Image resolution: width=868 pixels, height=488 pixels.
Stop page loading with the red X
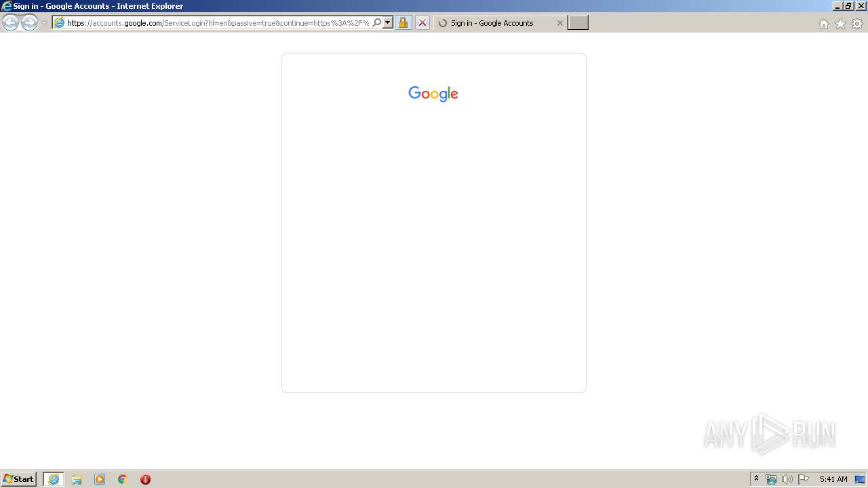coord(422,23)
